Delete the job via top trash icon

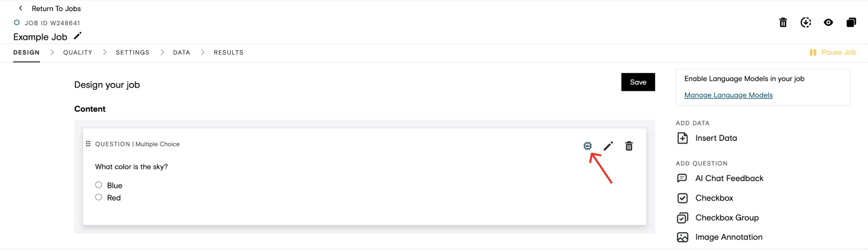[x=783, y=22]
